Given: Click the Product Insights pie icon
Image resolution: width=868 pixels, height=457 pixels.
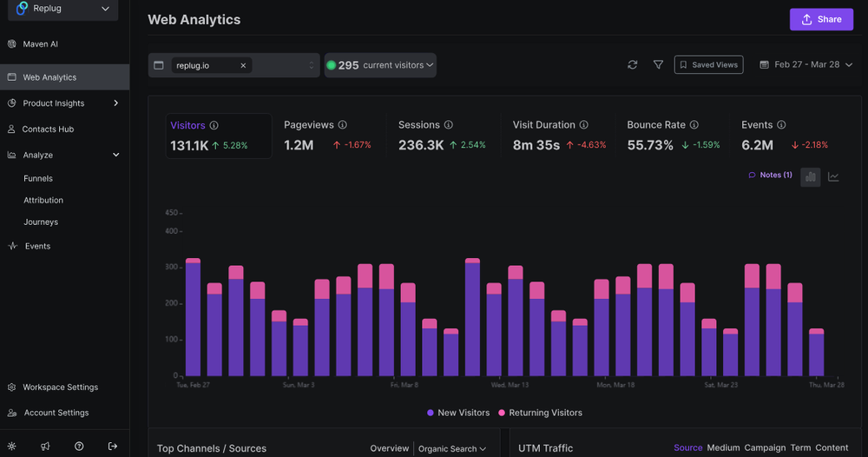Looking at the screenshot, I should click(x=11, y=103).
